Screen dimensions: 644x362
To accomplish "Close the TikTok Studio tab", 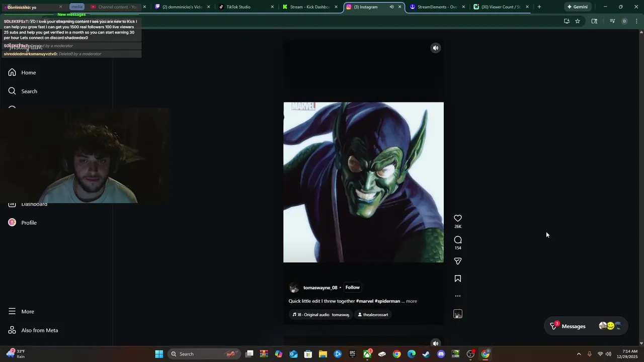I will (x=272, y=7).
